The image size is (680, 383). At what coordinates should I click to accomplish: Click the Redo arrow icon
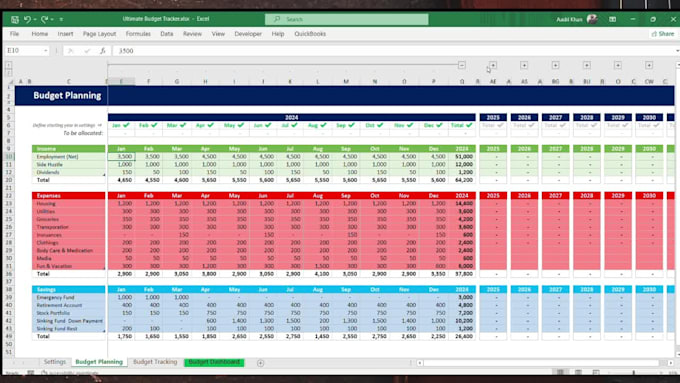click(x=44, y=19)
